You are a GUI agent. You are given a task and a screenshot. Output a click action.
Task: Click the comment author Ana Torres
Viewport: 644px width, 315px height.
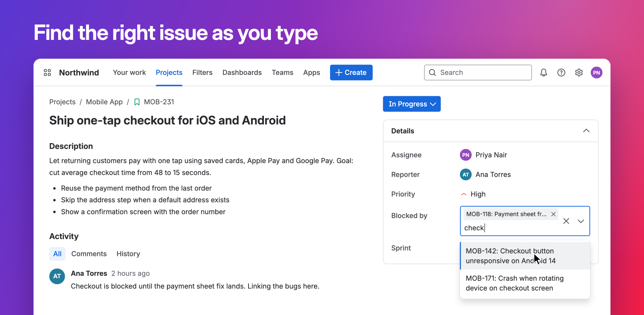point(89,273)
